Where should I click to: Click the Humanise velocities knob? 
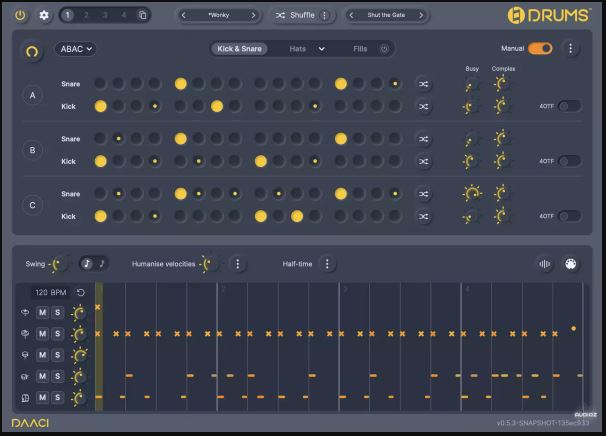pyautogui.click(x=209, y=264)
